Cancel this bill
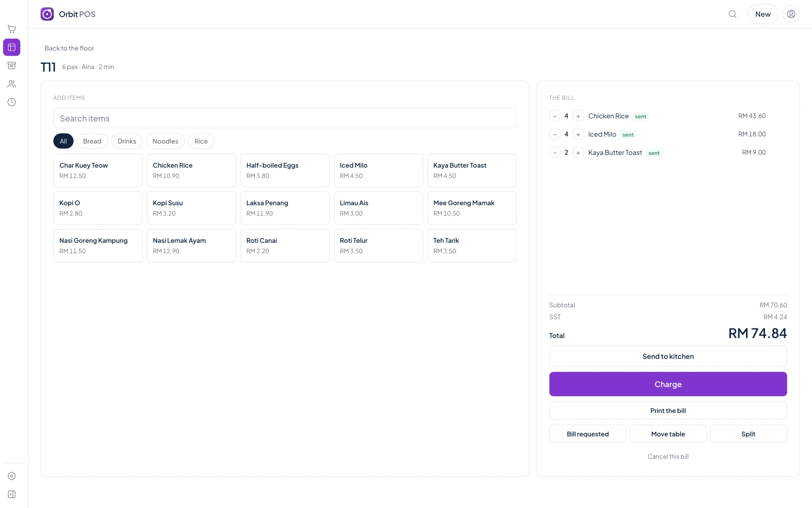 pyautogui.click(x=668, y=456)
